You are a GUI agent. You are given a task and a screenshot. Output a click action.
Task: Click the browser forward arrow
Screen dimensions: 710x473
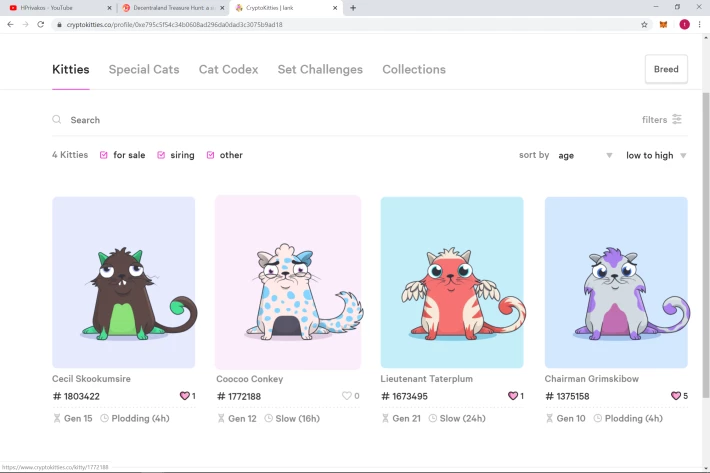point(25,24)
